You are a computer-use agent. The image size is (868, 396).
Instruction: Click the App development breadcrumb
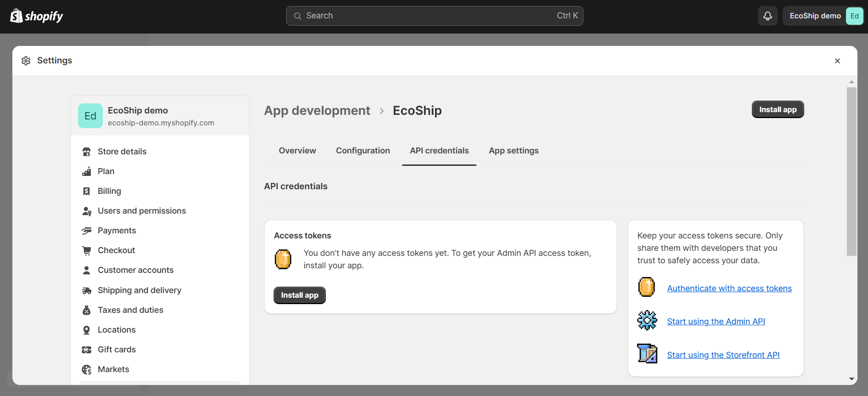[x=317, y=111]
